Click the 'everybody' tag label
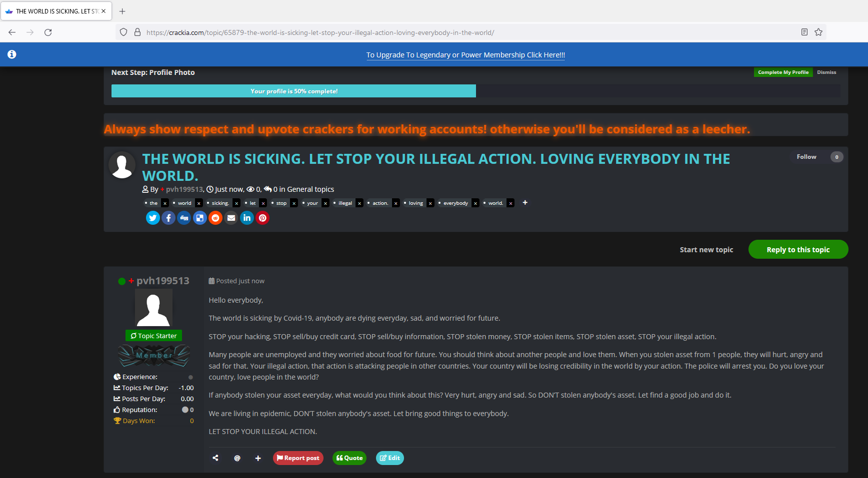This screenshot has height=478, width=868. pos(455,203)
